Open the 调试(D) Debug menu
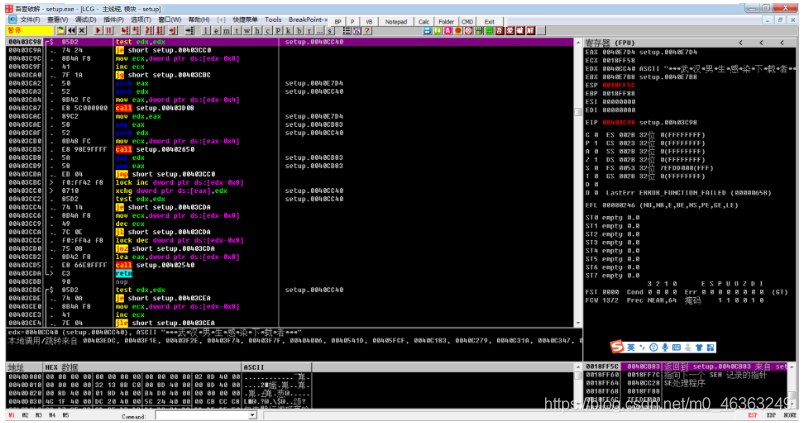This screenshot has width=802, height=423. 85,20
